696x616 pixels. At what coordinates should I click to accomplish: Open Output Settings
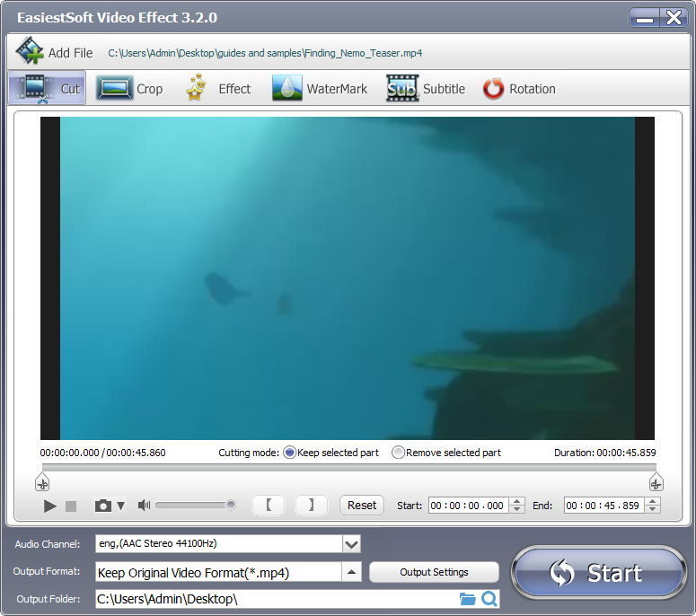click(434, 572)
